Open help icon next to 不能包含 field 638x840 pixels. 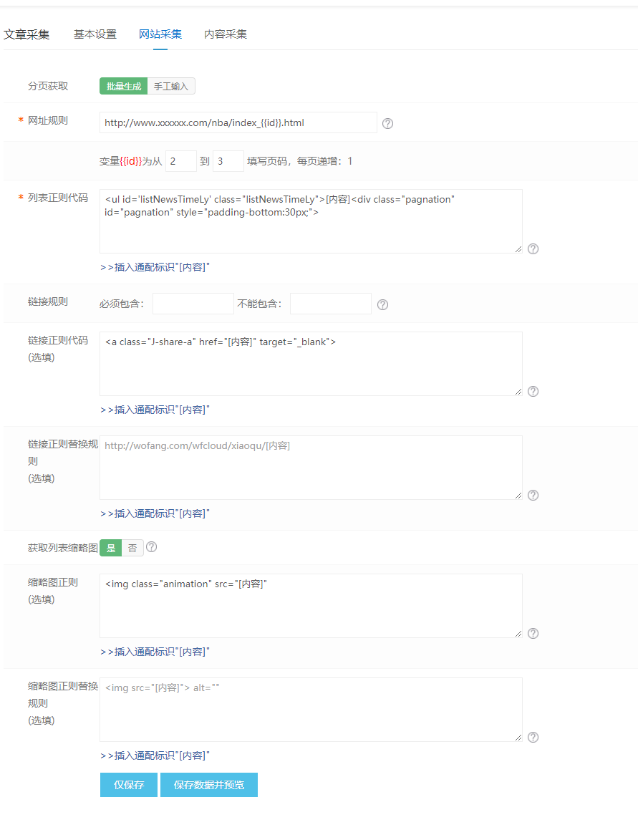click(x=382, y=304)
